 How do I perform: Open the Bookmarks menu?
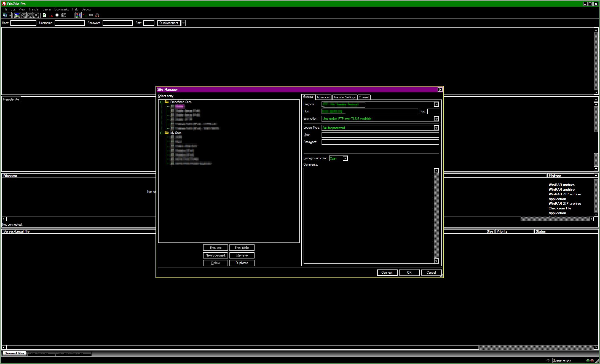pos(61,9)
